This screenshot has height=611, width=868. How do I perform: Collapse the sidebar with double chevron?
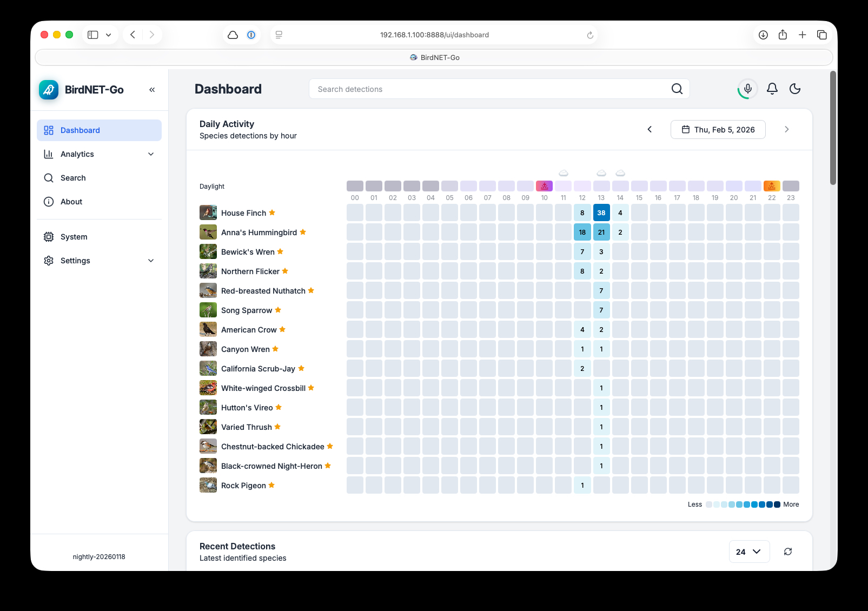152,90
